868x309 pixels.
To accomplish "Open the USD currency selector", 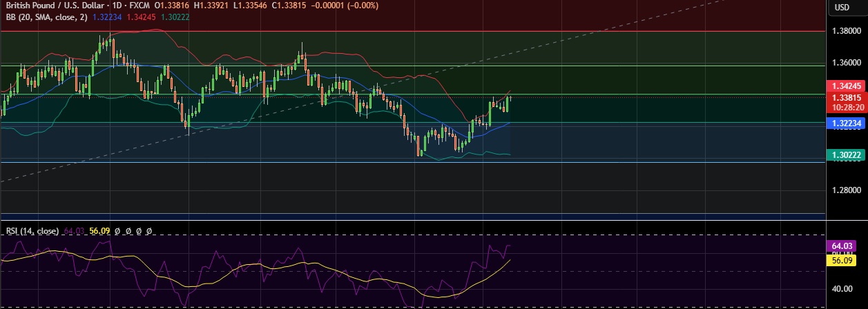I will click(x=841, y=7).
